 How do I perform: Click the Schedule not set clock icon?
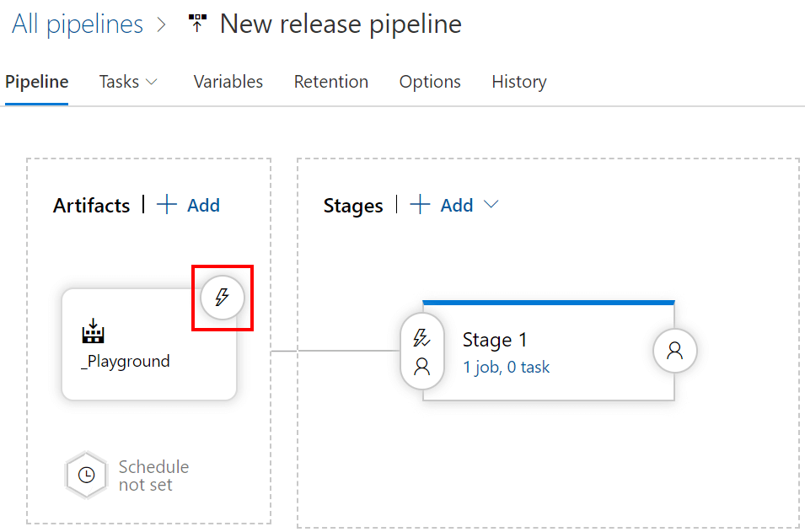click(86, 475)
